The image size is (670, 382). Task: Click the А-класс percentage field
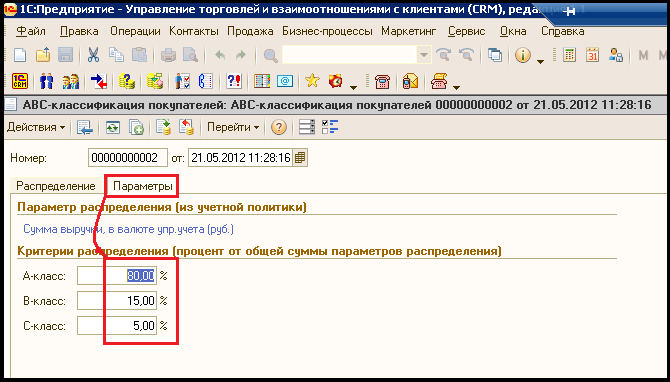[117, 276]
